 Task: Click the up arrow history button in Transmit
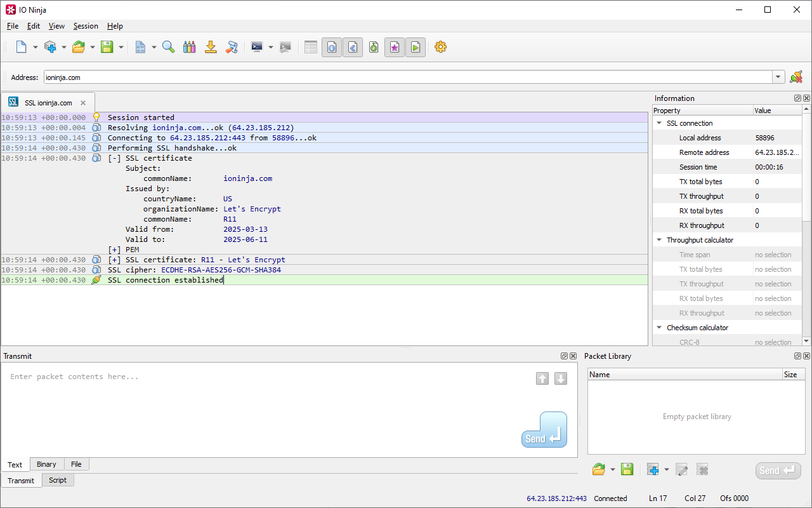click(x=542, y=378)
